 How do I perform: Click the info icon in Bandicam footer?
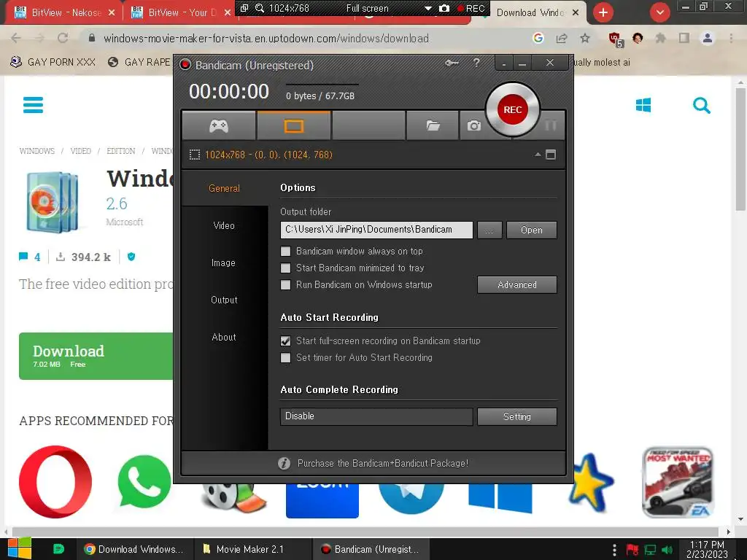284,463
